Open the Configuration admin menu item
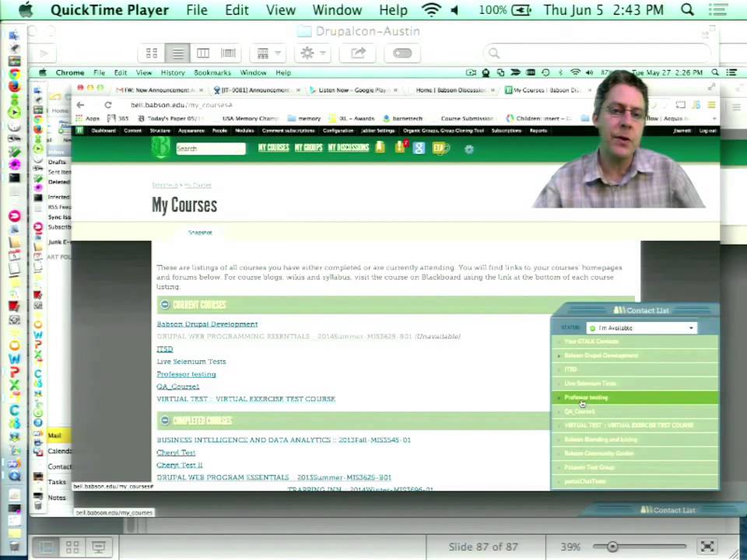747x560 pixels. pyautogui.click(x=338, y=131)
